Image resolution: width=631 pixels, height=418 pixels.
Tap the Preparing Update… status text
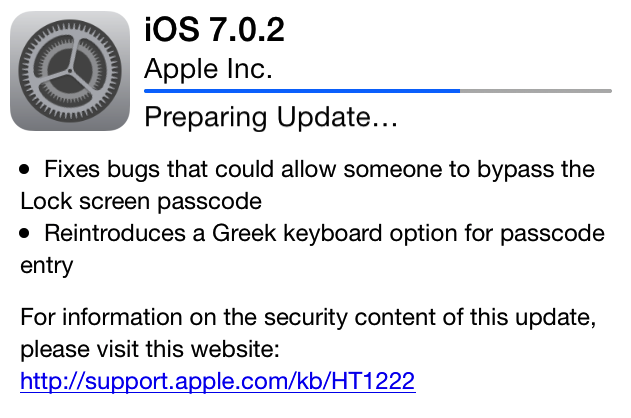tap(271, 118)
